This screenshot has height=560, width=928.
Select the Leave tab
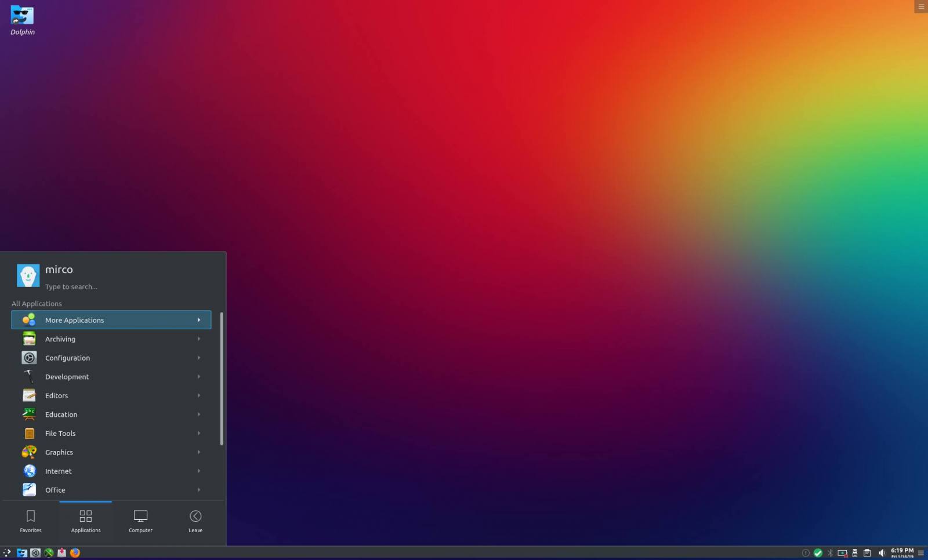pyautogui.click(x=195, y=521)
